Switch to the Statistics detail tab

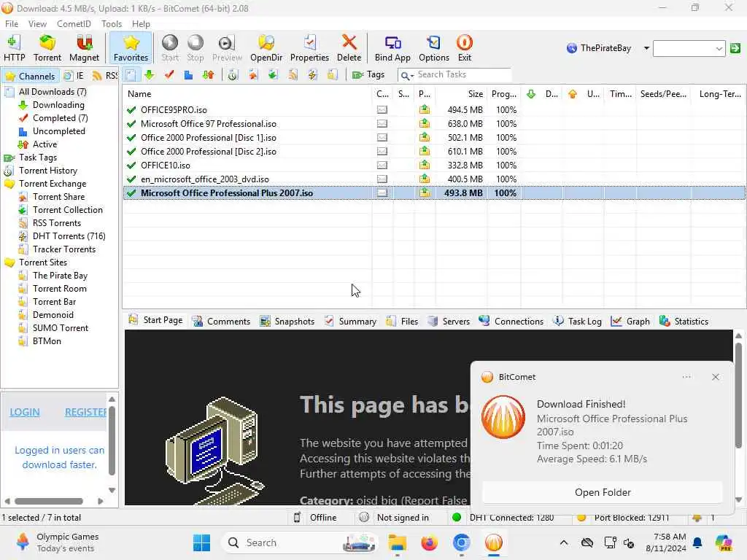(684, 322)
